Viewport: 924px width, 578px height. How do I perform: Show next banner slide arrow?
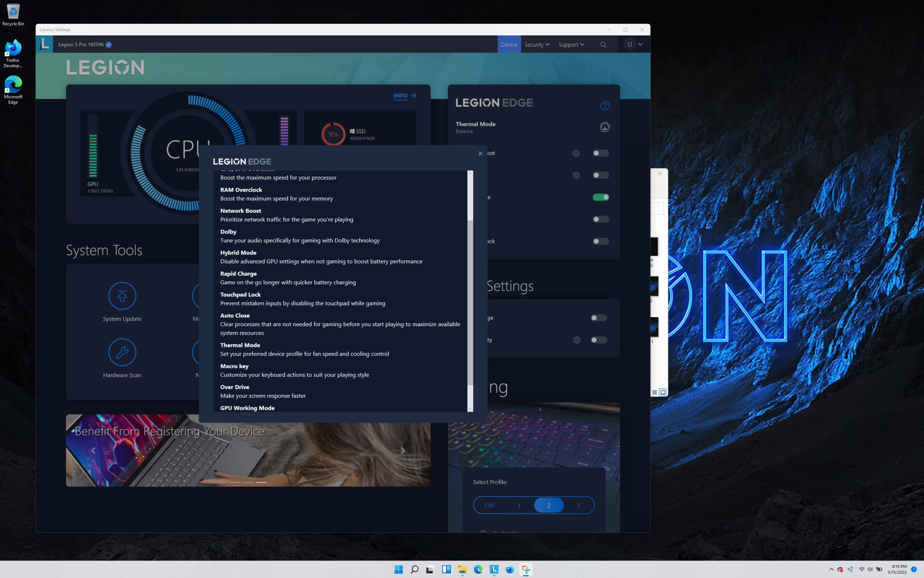pos(403,450)
